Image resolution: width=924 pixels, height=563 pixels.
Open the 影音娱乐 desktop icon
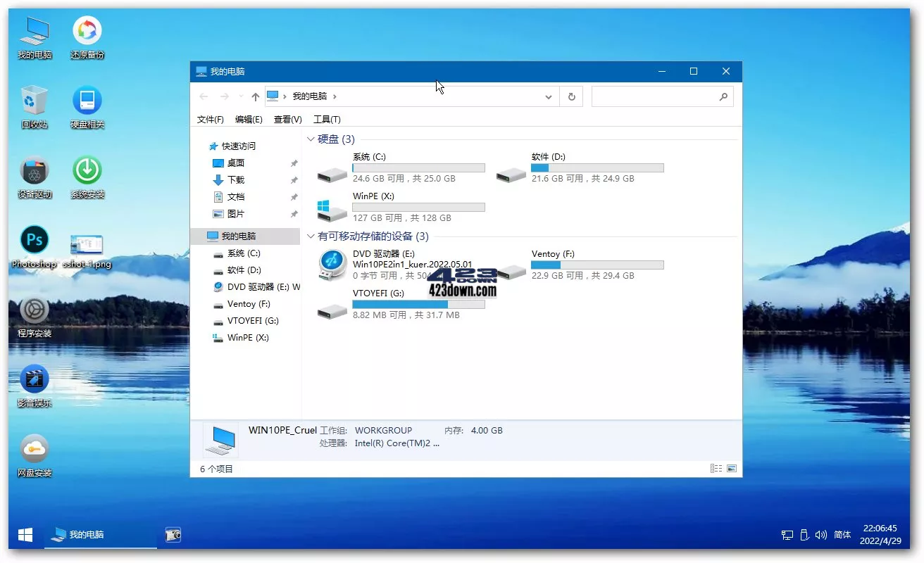pyautogui.click(x=33, y=377)
